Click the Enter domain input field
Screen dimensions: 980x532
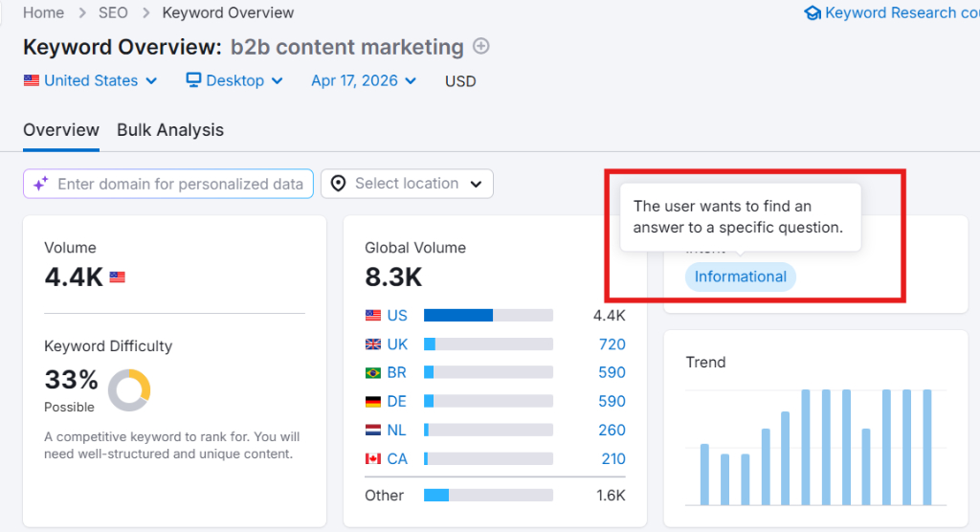tap(180, 184)
